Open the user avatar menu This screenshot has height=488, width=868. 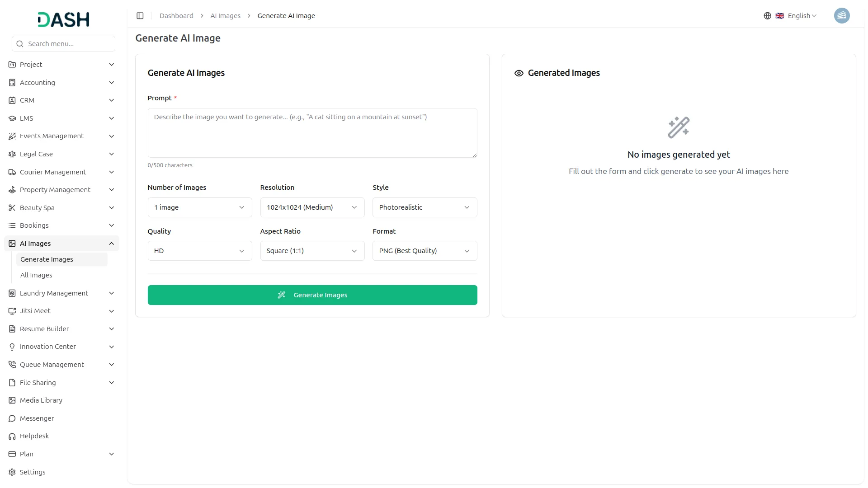point(841,16)
